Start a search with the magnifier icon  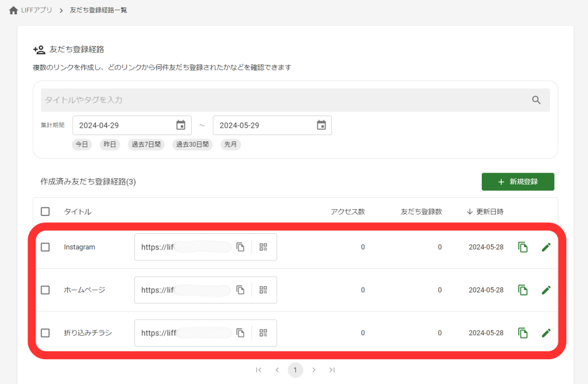click(536, 99)
